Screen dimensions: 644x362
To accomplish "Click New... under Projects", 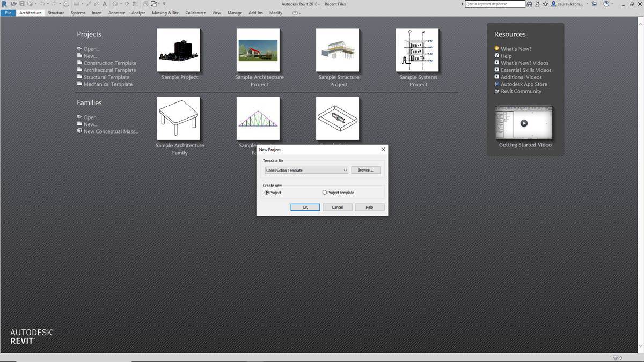I will pos(90,56).
